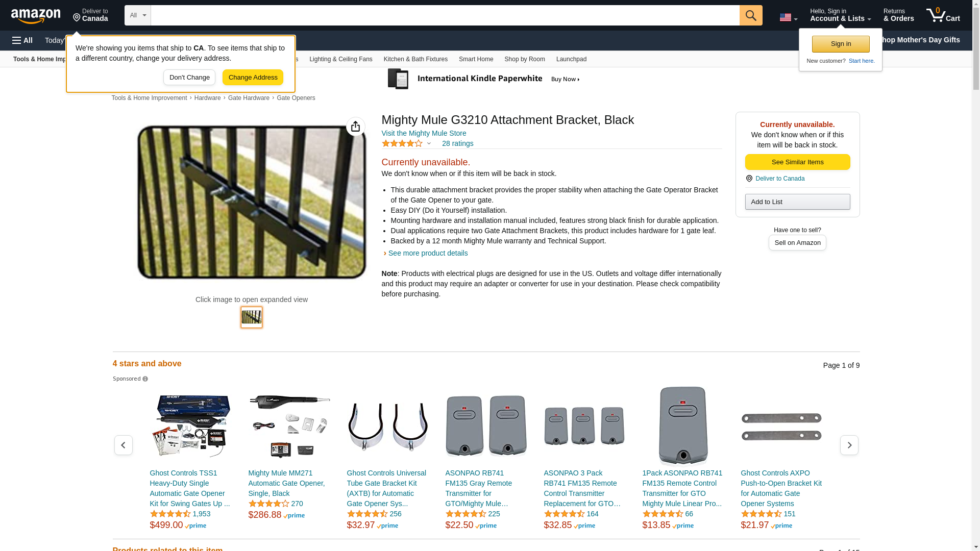Click Sponsored info icon
The image size is (980, 551).
145,379
